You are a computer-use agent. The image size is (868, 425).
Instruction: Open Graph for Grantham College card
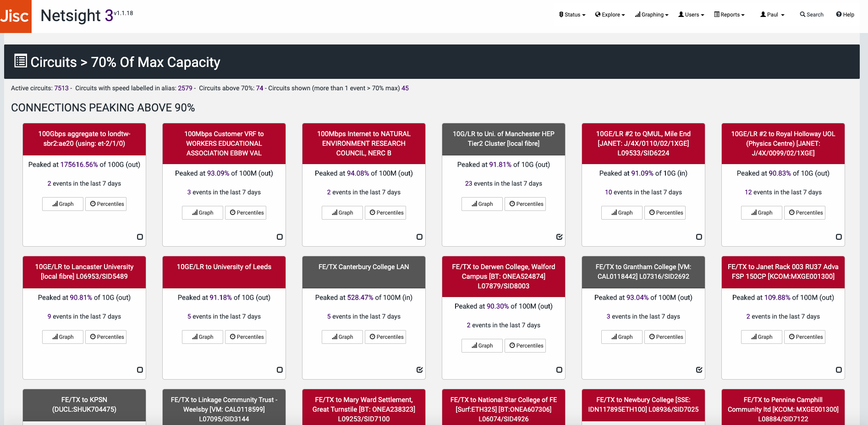pyautogui.click(x=622, y=337)
